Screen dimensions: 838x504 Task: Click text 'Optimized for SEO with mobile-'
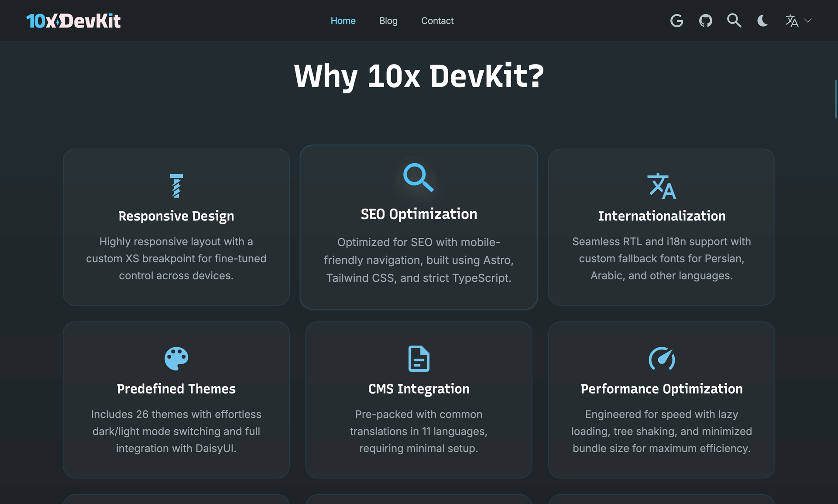419,242
